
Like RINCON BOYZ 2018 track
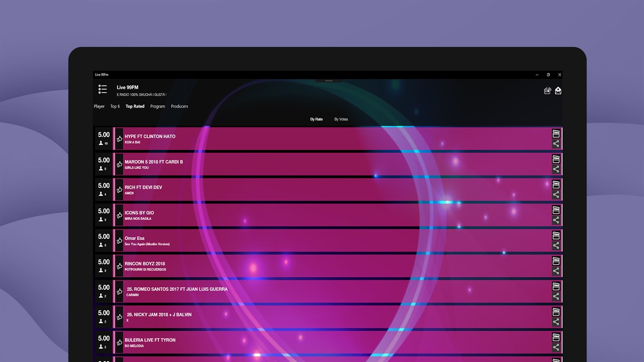(x=120, y=266)
